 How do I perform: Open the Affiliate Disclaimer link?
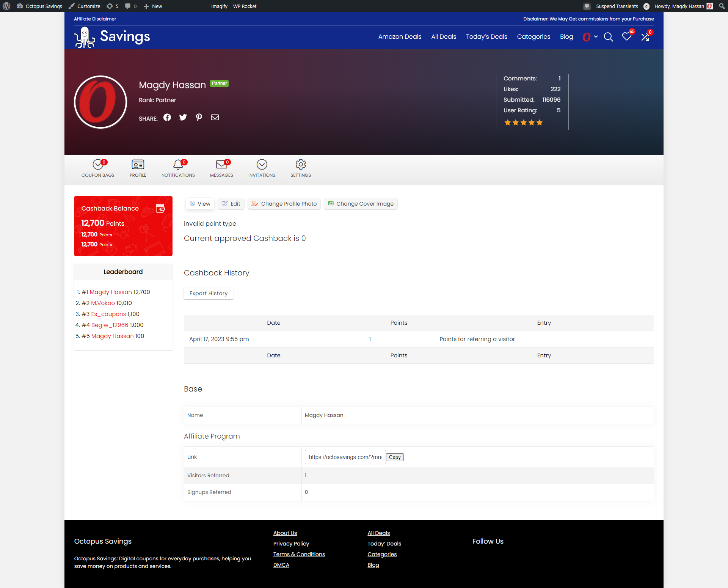tap(95, 19)
